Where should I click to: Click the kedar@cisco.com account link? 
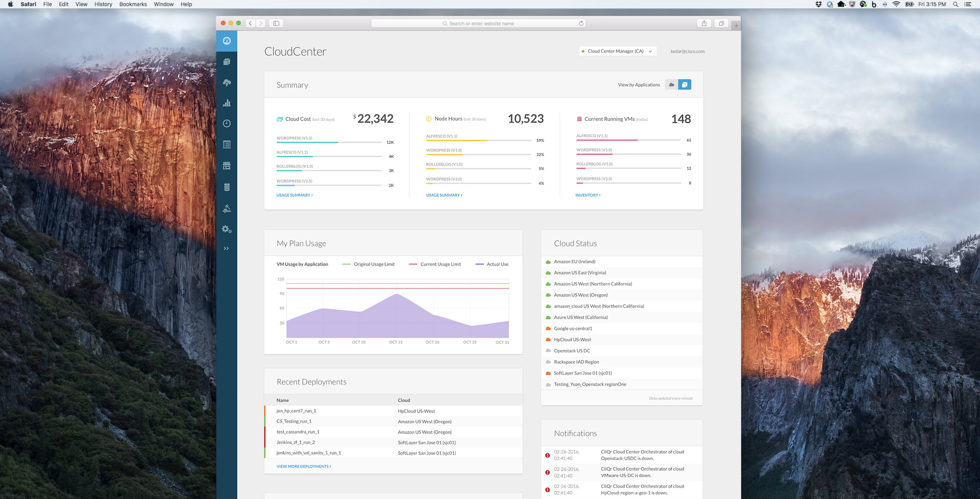[688, 51]
